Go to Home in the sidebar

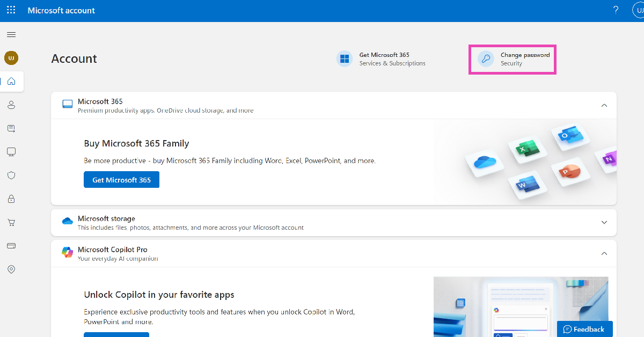(11, 82)
